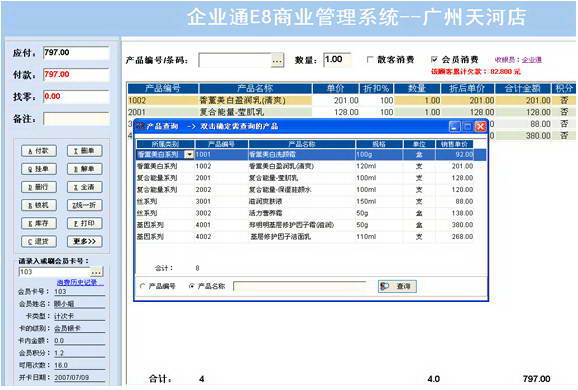Sort dialog by 所属类别 column header
The width and height of the screenshot is (578, 390).
(165, 144)
